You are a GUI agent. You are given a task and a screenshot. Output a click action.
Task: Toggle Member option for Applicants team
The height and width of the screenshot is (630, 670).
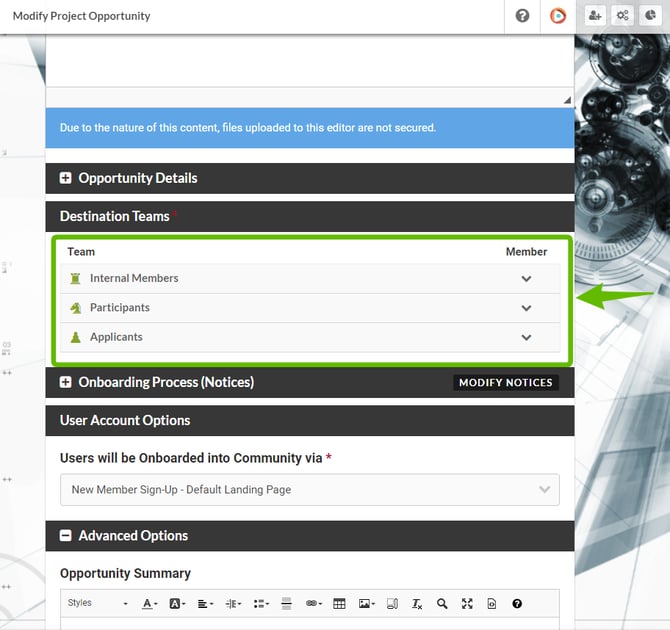(526, 338)
